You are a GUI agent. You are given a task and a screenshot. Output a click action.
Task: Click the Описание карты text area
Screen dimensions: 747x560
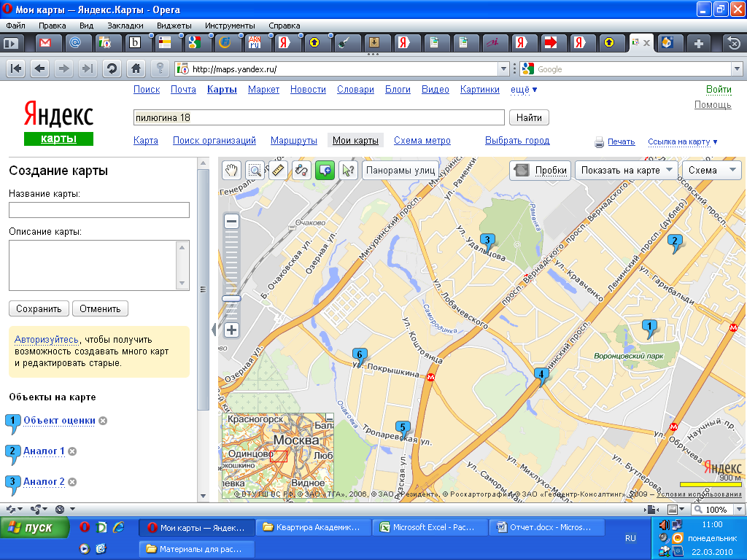point(99,265)
